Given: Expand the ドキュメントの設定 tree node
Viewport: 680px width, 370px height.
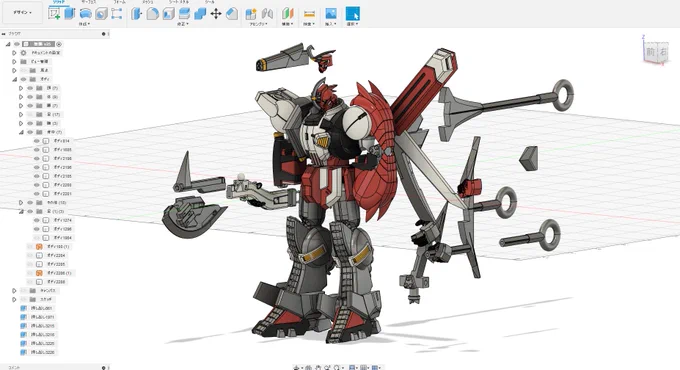Looking at the screenshot, I should [14, 52].
